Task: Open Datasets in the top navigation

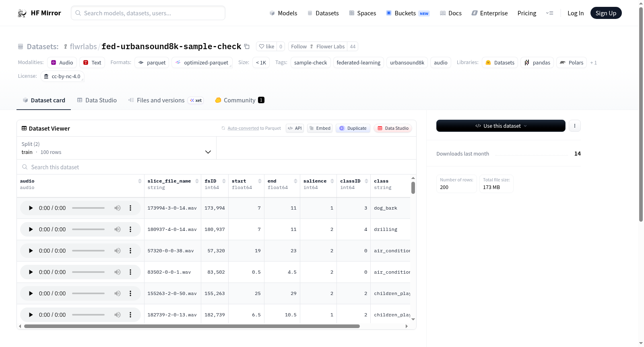Action: (323, 13)
